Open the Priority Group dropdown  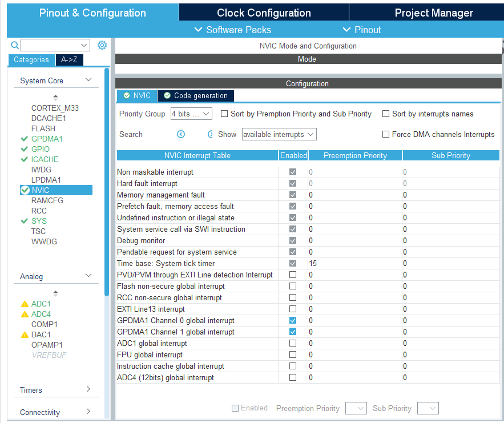click(x=191, y=114)
